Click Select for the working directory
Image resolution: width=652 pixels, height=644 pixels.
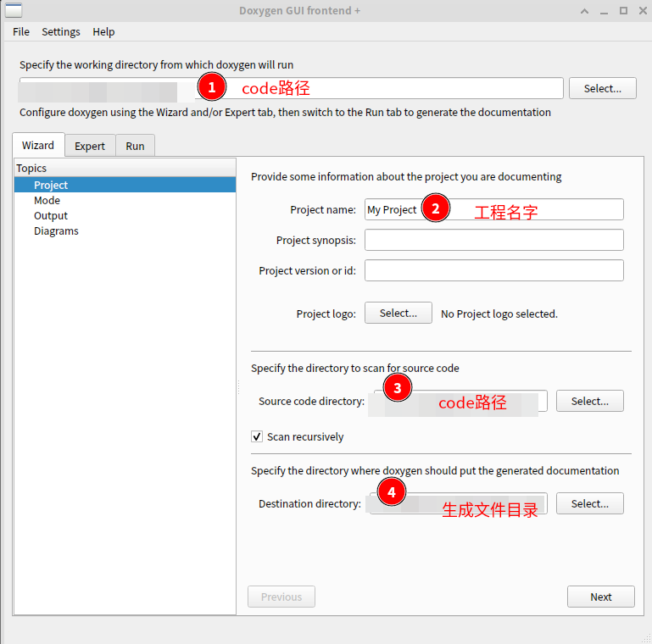point(603,88)
